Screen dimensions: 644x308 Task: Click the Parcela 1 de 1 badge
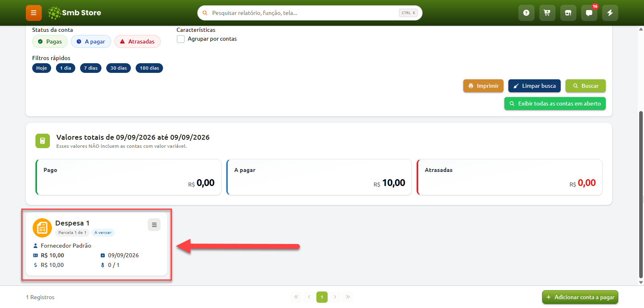coord(72,233)
